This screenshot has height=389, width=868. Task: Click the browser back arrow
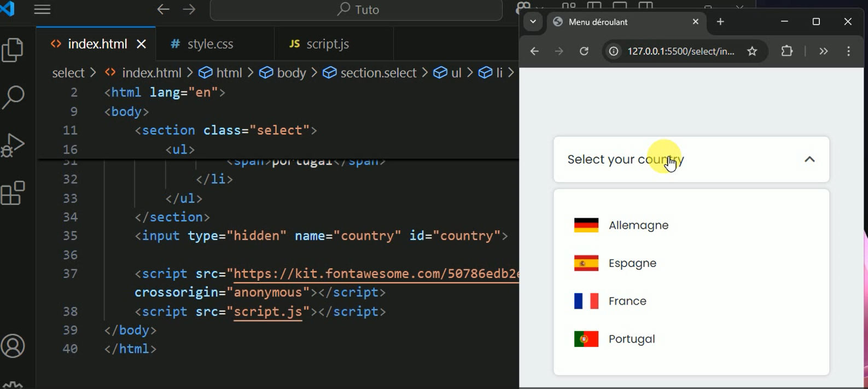(x=534, y=51)
